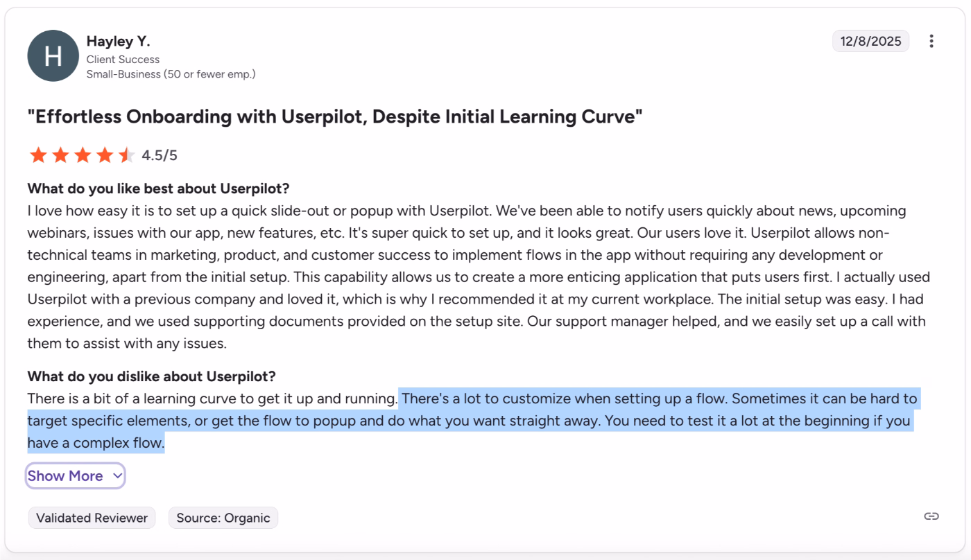Click the copy link icon at bottom right
This screenshot has height=560, width=971.
(931, 516)
